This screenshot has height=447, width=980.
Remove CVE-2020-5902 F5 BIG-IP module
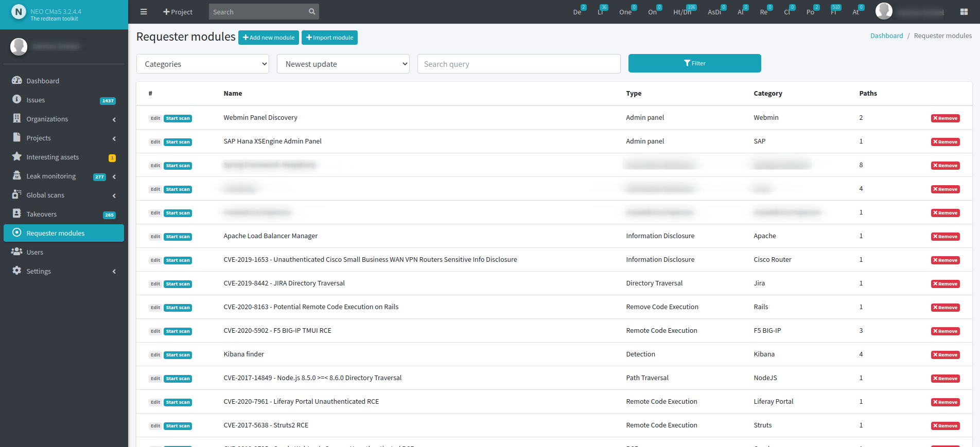(x=945, y=331)
